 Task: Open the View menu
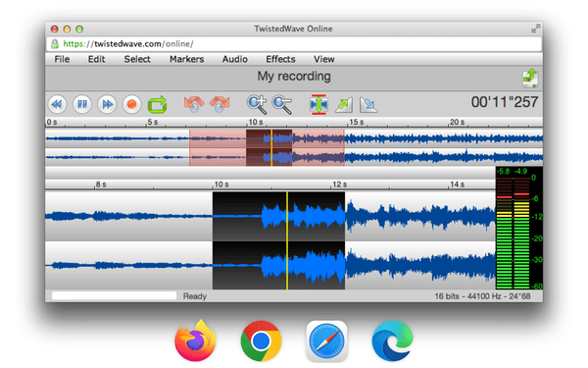(x=324, y=59)
